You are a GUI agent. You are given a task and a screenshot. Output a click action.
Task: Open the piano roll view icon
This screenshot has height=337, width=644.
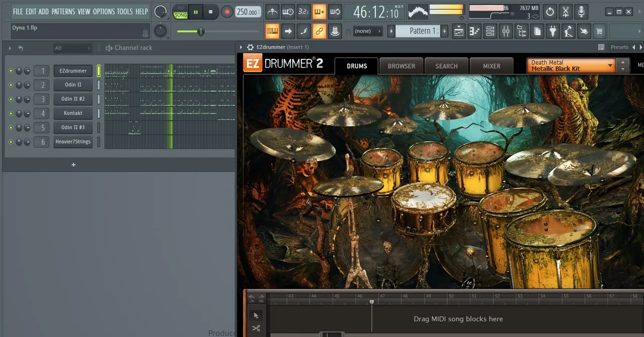coord(474,31)
